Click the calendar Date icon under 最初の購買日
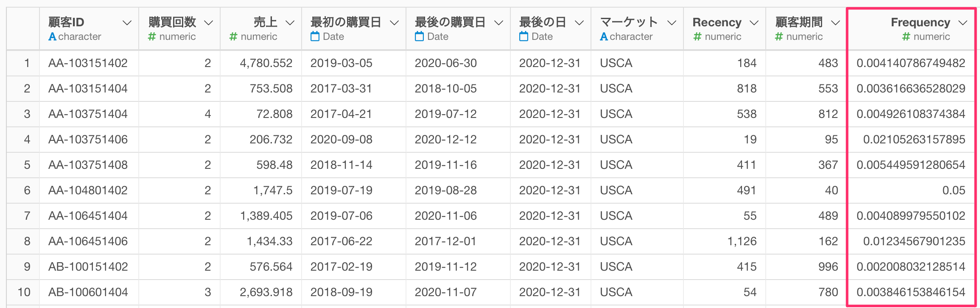 [315, 36]
